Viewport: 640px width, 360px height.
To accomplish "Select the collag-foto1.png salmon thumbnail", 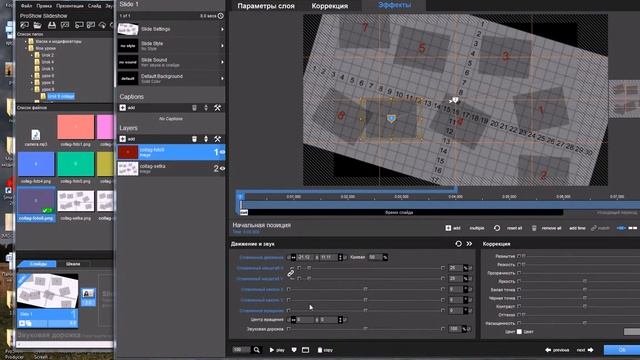I will (76, 127).
